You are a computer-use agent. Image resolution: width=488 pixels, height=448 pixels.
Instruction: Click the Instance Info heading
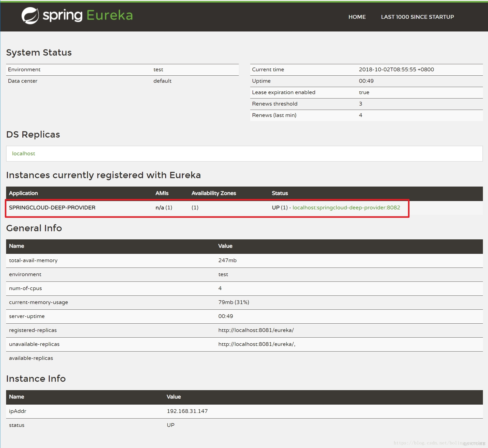36,379
